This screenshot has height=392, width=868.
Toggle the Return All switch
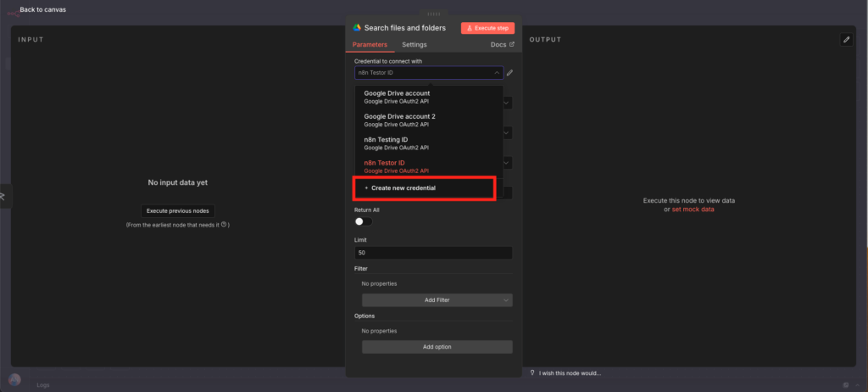363,221
